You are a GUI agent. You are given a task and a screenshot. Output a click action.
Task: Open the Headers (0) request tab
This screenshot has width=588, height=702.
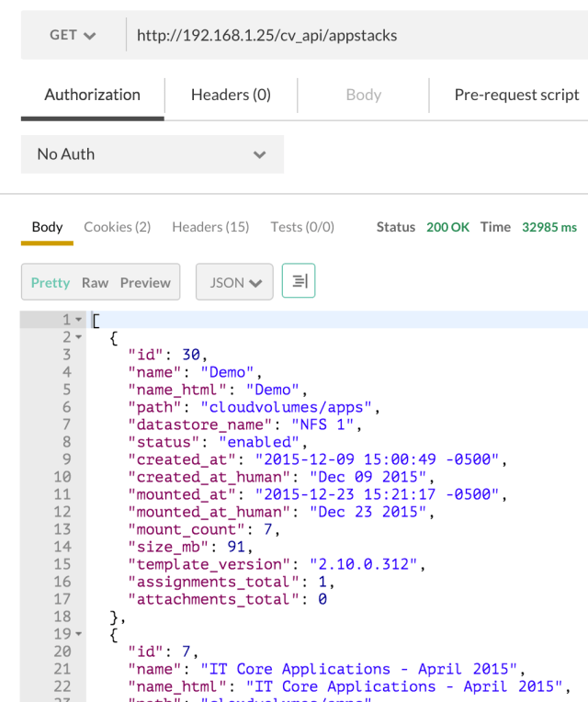[x=231, y=95]
